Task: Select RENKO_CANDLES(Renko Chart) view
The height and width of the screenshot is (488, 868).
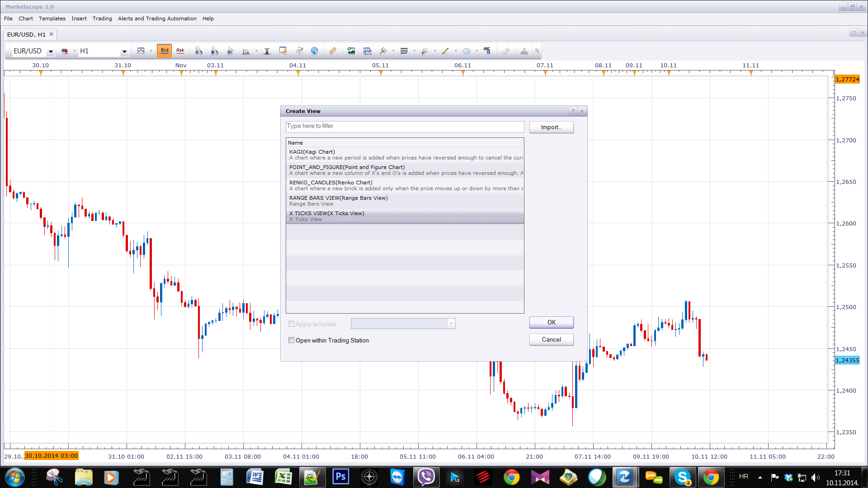Action: pyautogui.click(x=405, y=185)
